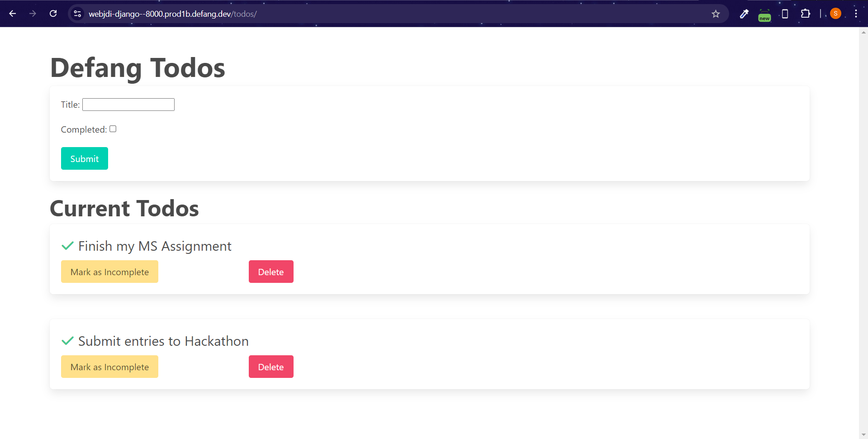Delete the Submit entries to Hackathon todo
The height and width of the screenshot is (439, 868).
(270, 367)
